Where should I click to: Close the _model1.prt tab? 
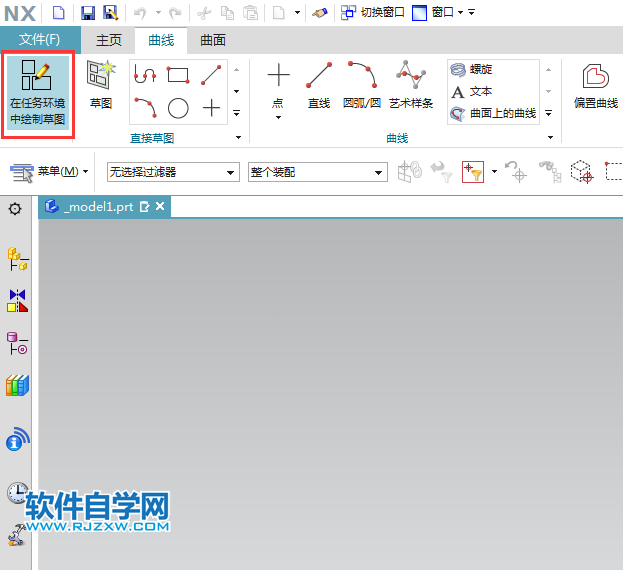(160, 206)
